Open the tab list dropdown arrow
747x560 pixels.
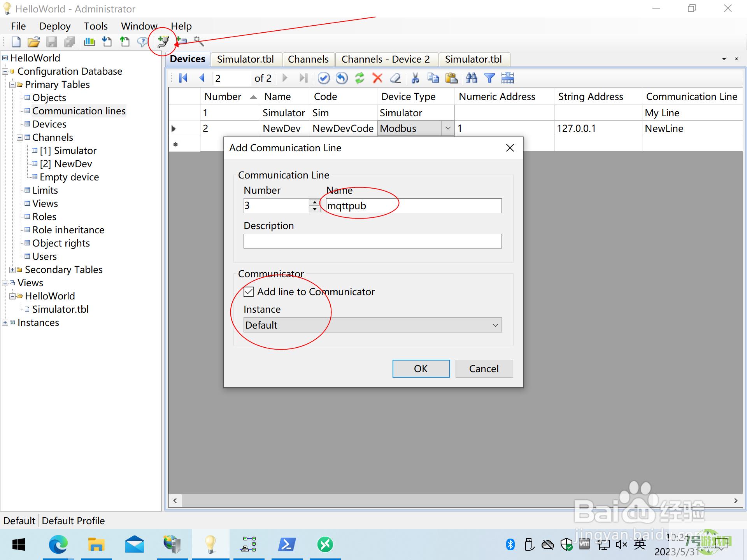pos(724,59)
